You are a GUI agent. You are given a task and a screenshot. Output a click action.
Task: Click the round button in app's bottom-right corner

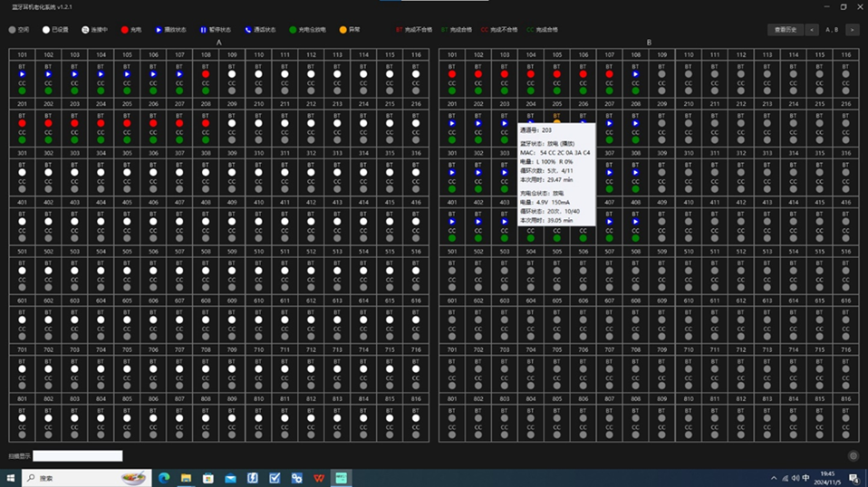tap(853, 457)
